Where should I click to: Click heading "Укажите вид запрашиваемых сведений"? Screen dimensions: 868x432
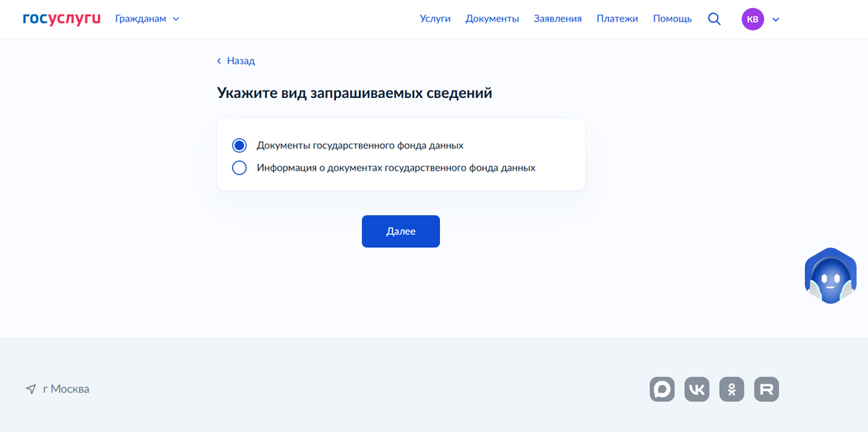pos(355,93)
